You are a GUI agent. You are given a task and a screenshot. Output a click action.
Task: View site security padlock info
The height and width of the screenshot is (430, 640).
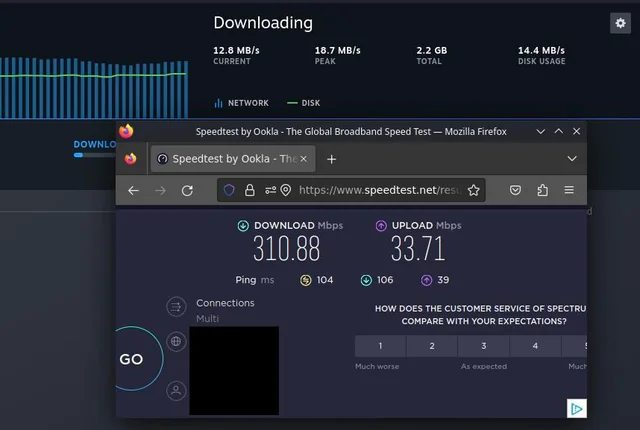point(249,190)
